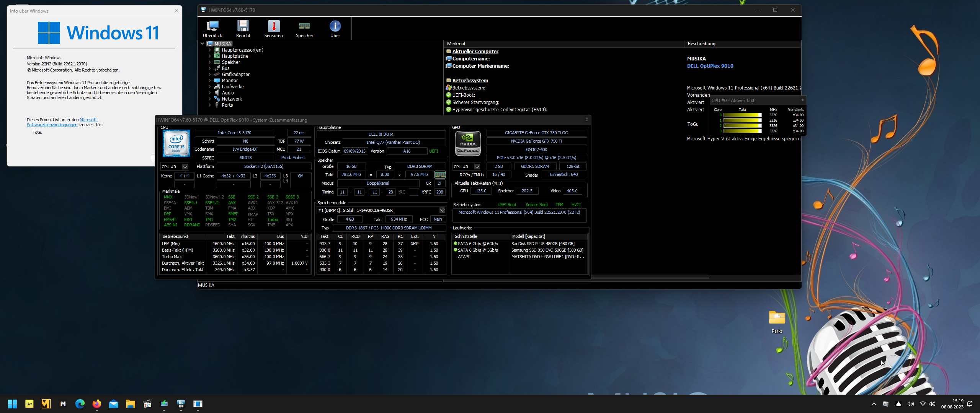Collapse the MUSIKA root tree node
Image resolution: width=980 pixels, height=413 pixels.
[203, 44]
